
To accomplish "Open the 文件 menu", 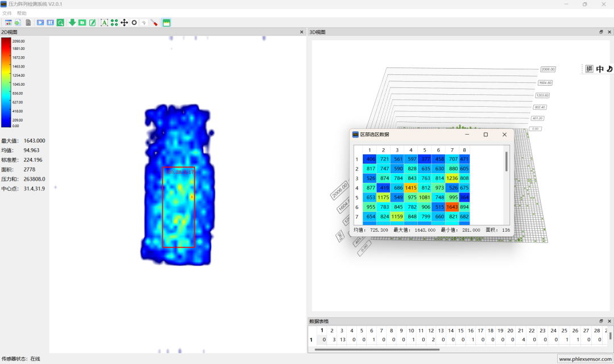I will (7, 13).
